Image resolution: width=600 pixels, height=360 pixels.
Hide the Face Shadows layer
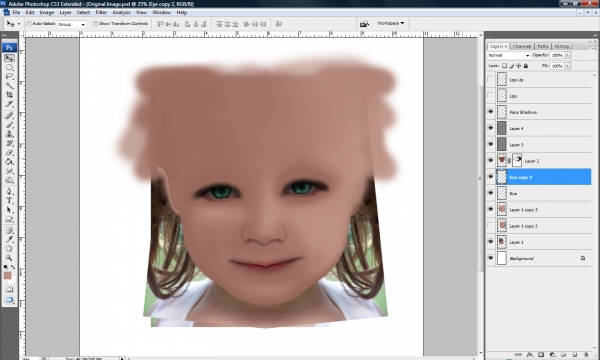pyautogui.click(x=491, y=112)
